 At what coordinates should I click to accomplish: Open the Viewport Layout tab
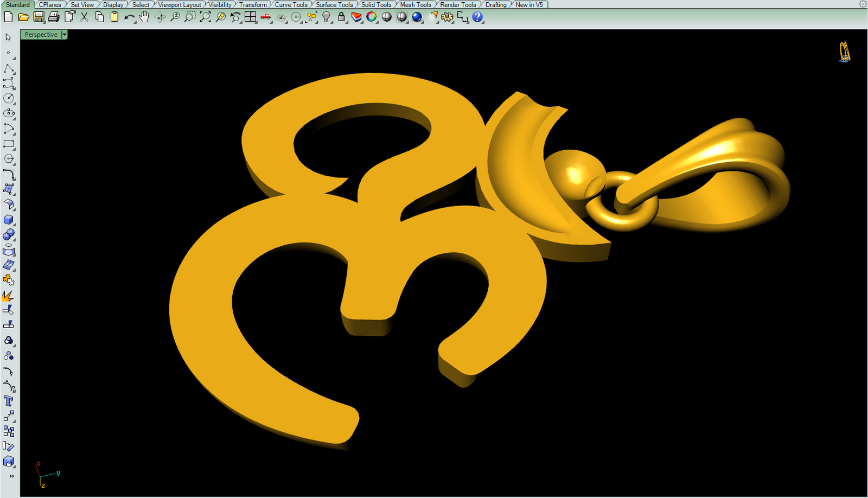pos(179,4)
